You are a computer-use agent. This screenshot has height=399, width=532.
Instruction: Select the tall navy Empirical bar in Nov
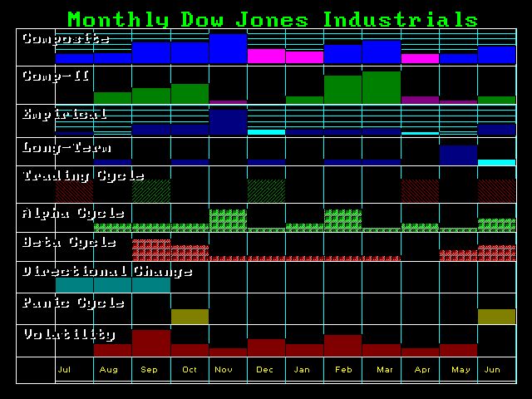pos(228,122)
